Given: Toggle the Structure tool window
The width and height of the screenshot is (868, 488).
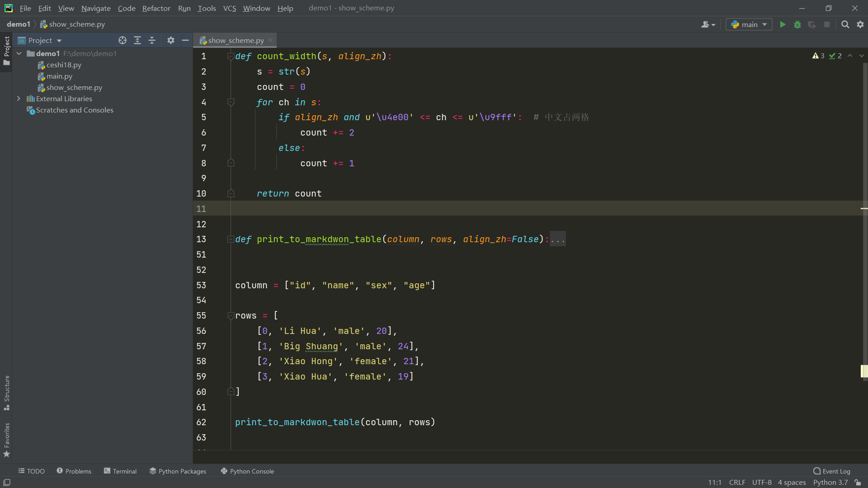Looking at the screenshot, I should pyautogui.click(x=7, y=392).
